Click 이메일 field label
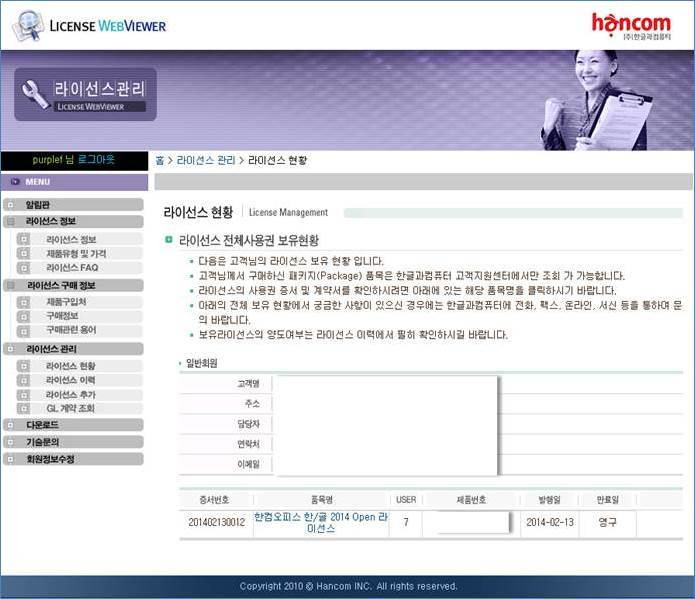Viewport: 695px width, 599px height. coord(248,464)
